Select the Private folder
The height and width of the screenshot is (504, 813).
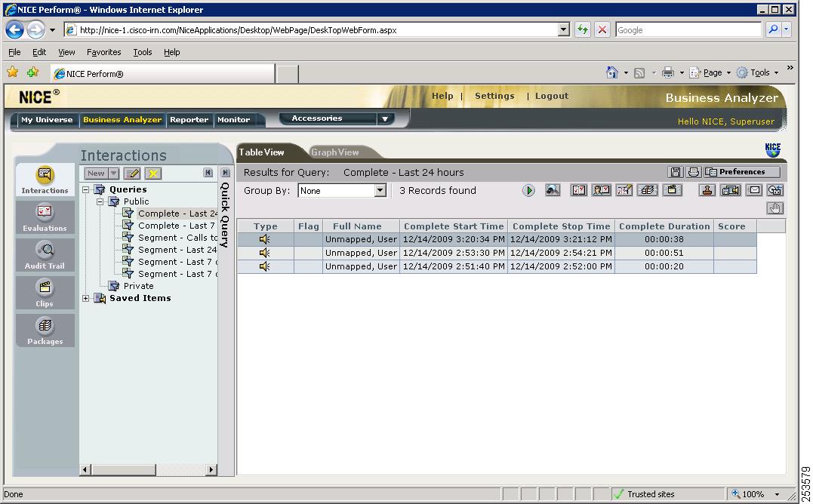click(x=138, y=286)
